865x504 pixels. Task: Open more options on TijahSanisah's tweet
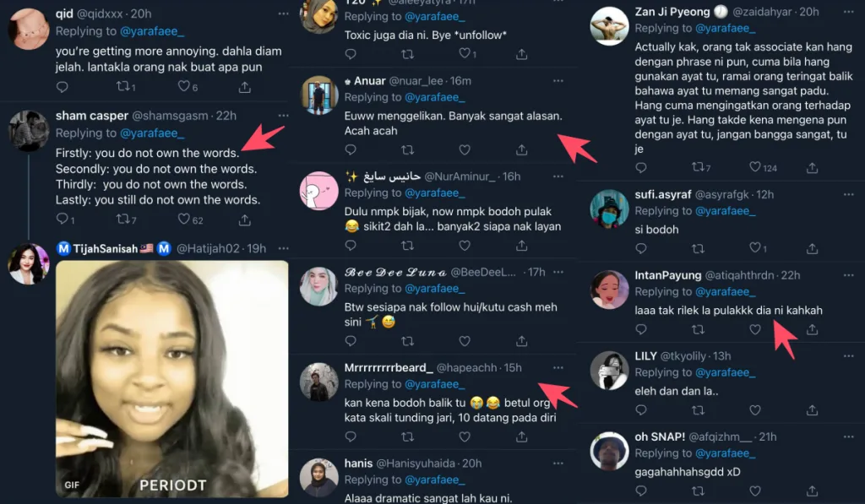[x=283, y=248]
